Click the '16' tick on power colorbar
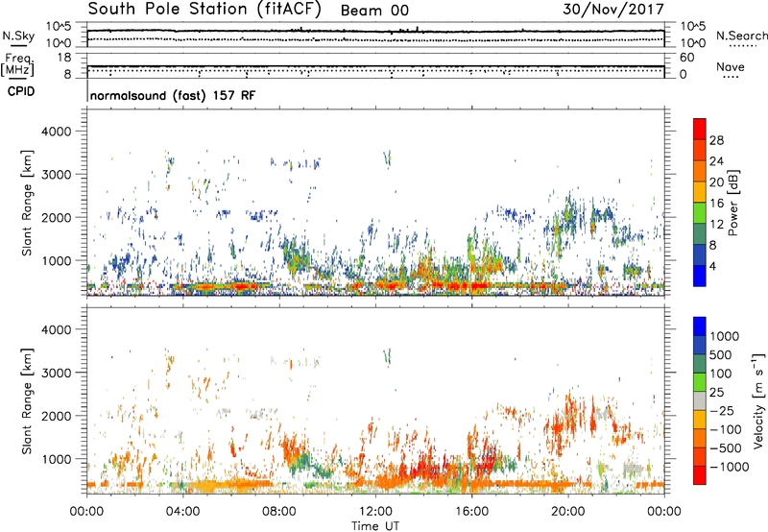The width and height of the screenshot is (768, 532). [x=716, y=204]
